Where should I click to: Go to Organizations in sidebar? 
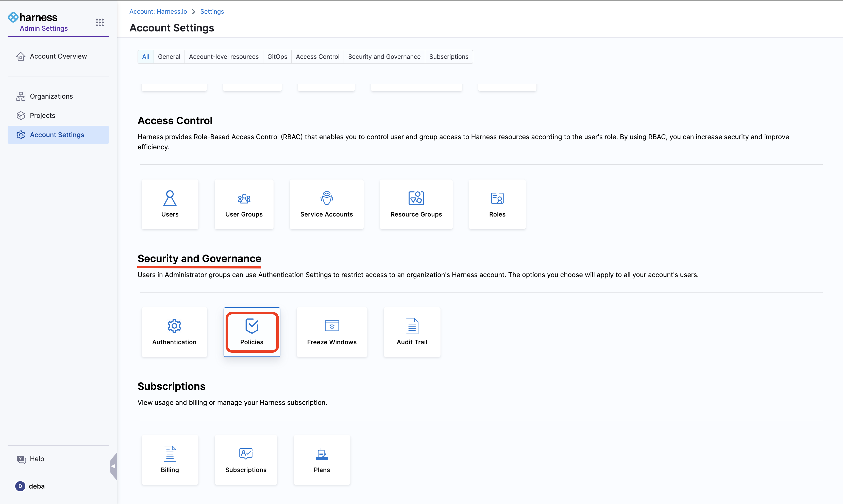(51, 96)
